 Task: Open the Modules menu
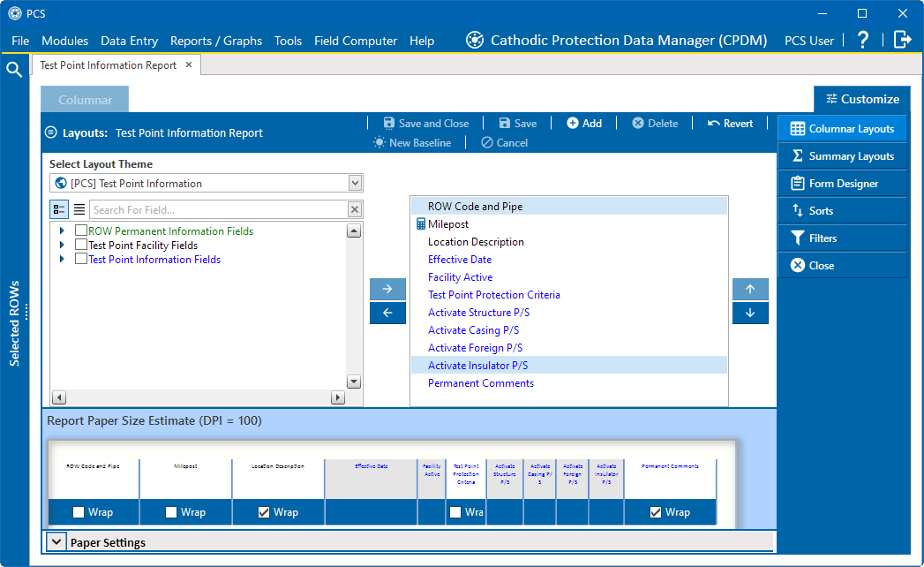point(64,41)
